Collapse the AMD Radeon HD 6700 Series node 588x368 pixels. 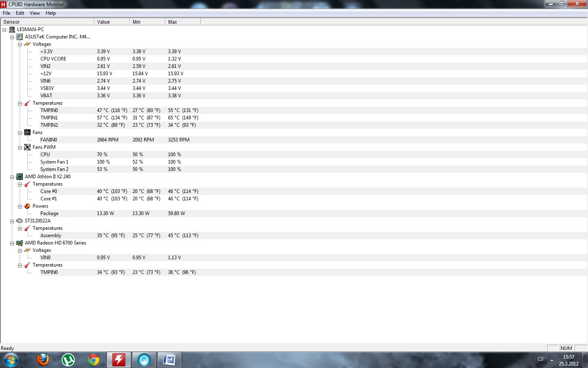(x=12, y=243)
